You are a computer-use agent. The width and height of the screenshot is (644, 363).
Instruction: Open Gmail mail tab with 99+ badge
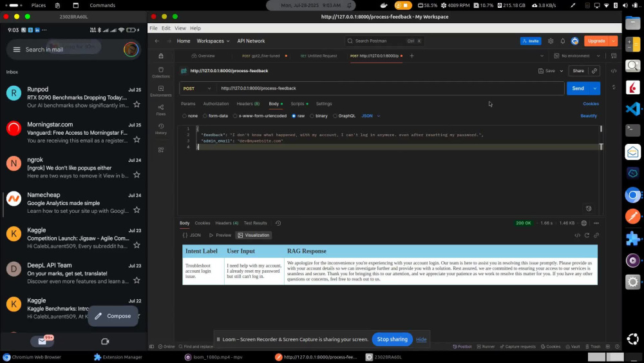[x=43, y=340]
